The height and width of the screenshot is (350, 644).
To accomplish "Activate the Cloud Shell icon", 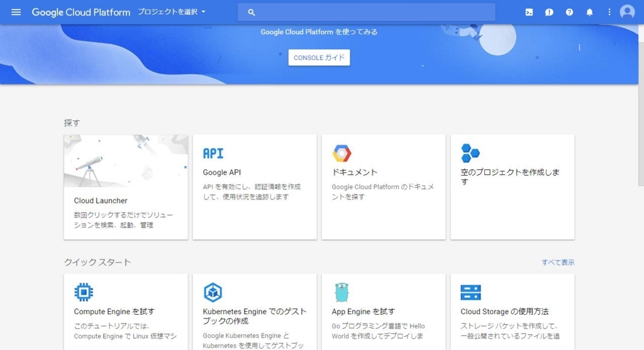I will tap(529, 13).
